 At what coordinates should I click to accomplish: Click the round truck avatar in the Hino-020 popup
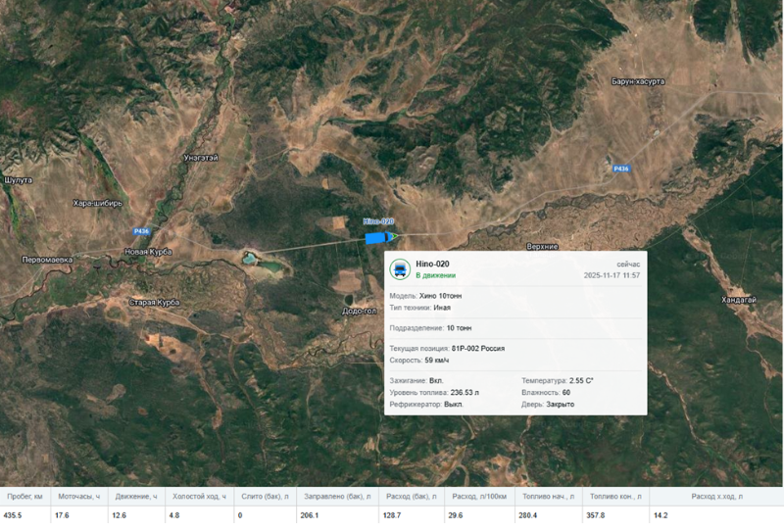tap(400, 269)
